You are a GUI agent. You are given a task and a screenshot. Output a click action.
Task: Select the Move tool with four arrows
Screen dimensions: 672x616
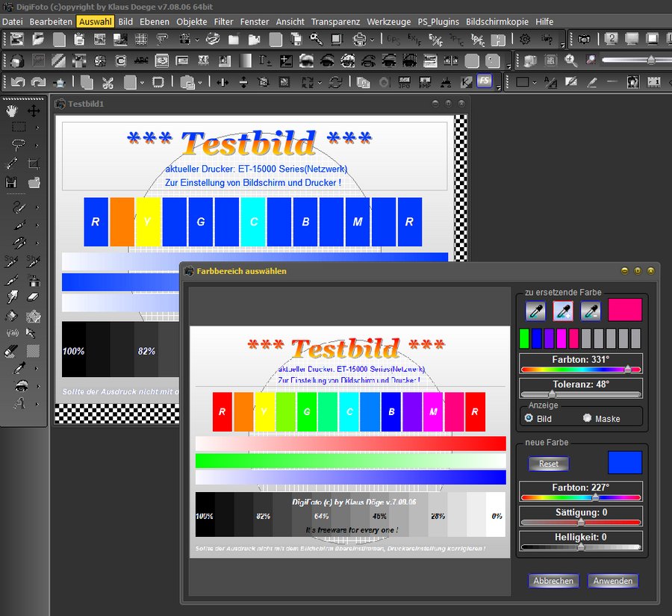(x=34, y=111)
